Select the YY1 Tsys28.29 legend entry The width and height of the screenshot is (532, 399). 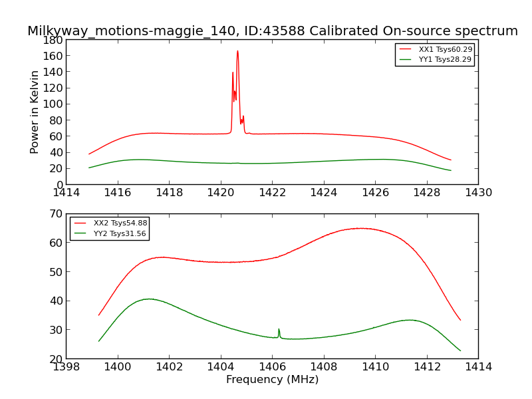pos(436,59)
